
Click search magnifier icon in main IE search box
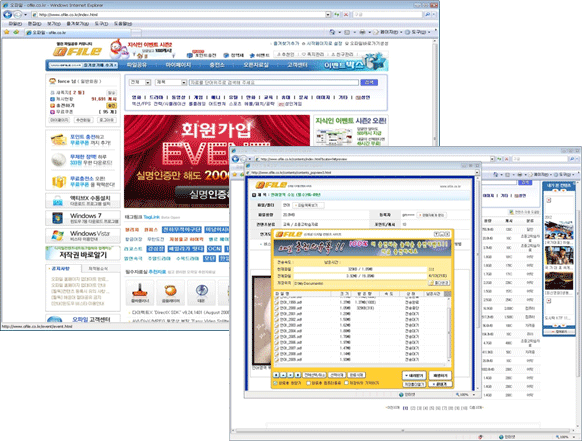[x=427, y=14]
